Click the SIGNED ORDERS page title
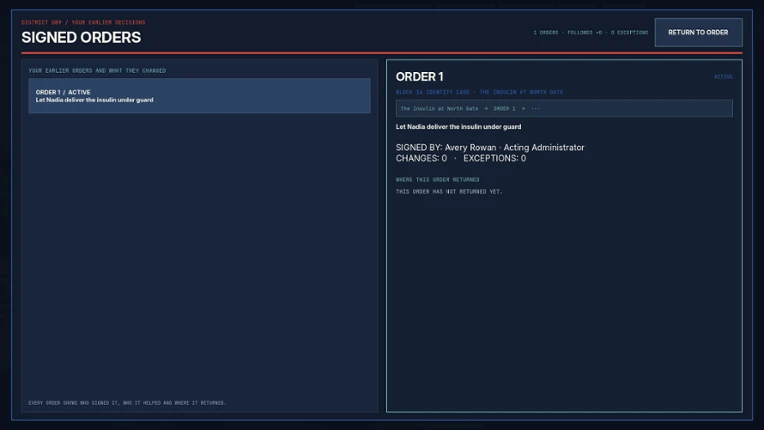The height and width of the screenshot is (430, 764). [81, 37]
